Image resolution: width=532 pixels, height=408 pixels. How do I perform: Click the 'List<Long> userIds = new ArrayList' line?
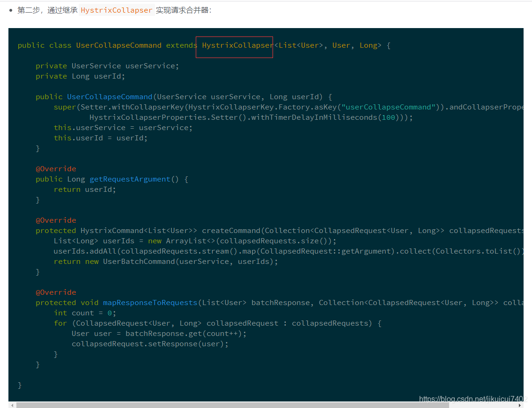click(x=195, y=241)
